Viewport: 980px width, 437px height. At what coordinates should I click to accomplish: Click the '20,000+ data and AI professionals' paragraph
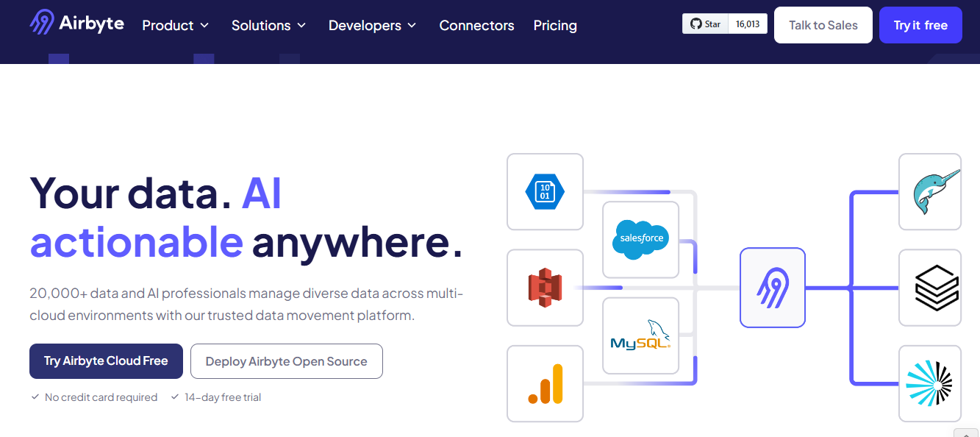pyautogui.click(x=246, y=305)
